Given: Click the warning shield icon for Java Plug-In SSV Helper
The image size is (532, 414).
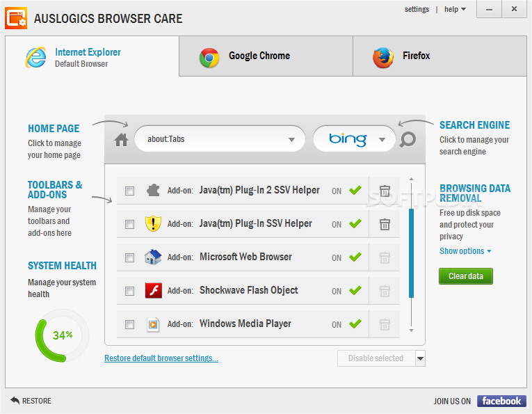Looking at the screenshot, I should 153,223.
